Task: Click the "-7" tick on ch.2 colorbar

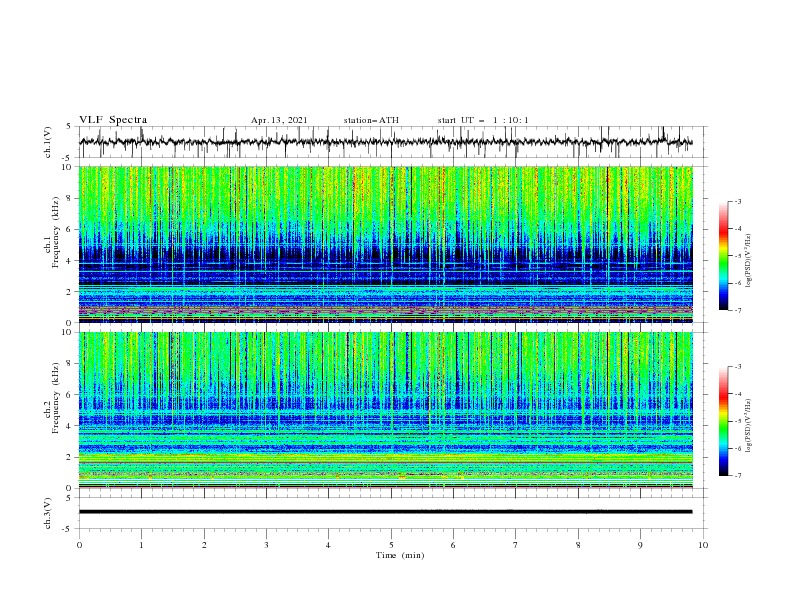Action: [738, 476]
